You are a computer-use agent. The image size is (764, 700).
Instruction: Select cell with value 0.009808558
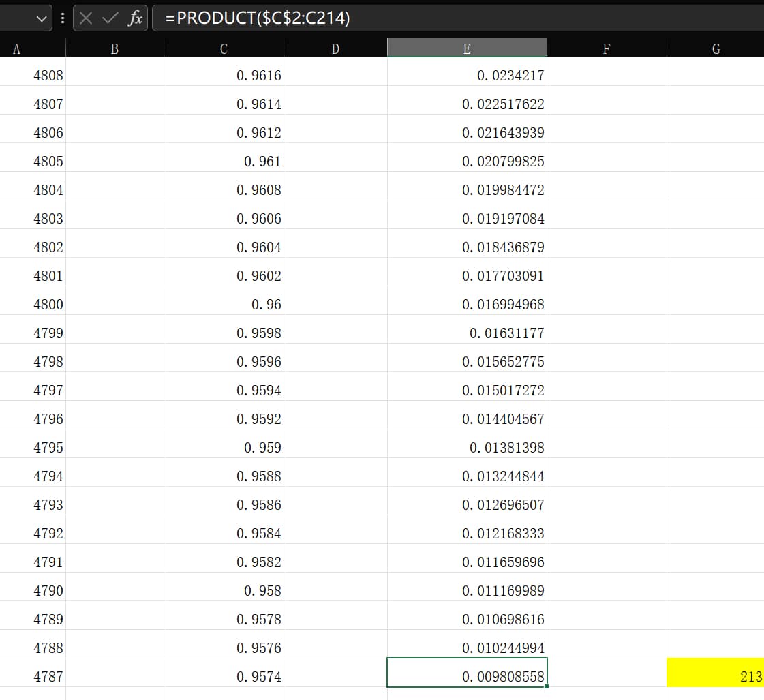pos(467,676)
